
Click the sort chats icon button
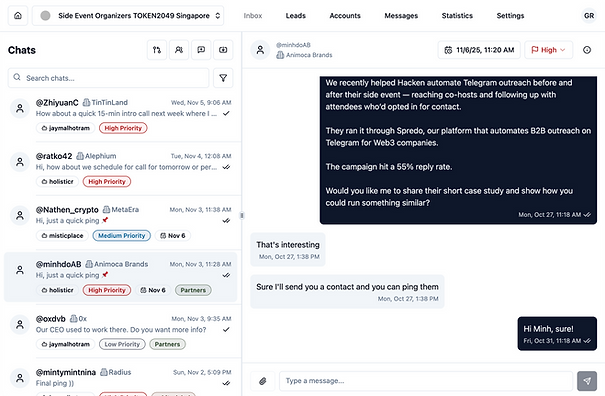157,50
